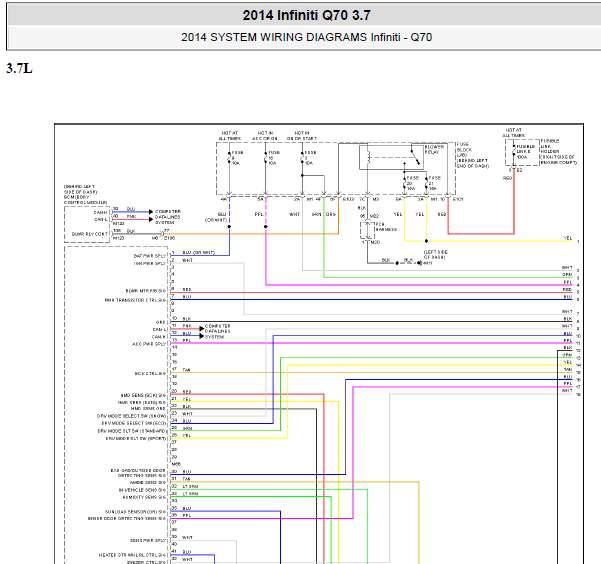The height and width of the screenshot is (564, 601).
Task: Click the "BLOWER RELAY" label
Action: (434, 149)
